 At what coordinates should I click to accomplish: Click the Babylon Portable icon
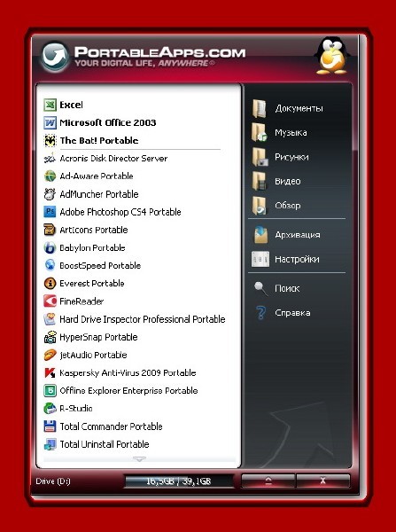point(50,247)
